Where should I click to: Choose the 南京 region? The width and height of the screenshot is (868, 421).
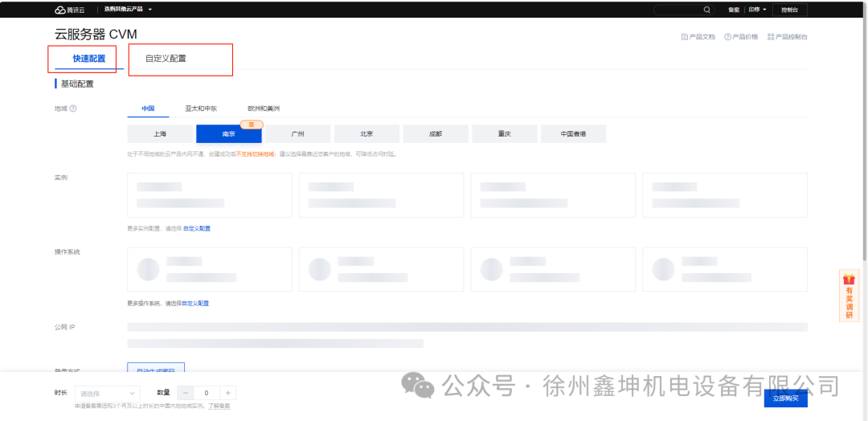tap(228, 134)
